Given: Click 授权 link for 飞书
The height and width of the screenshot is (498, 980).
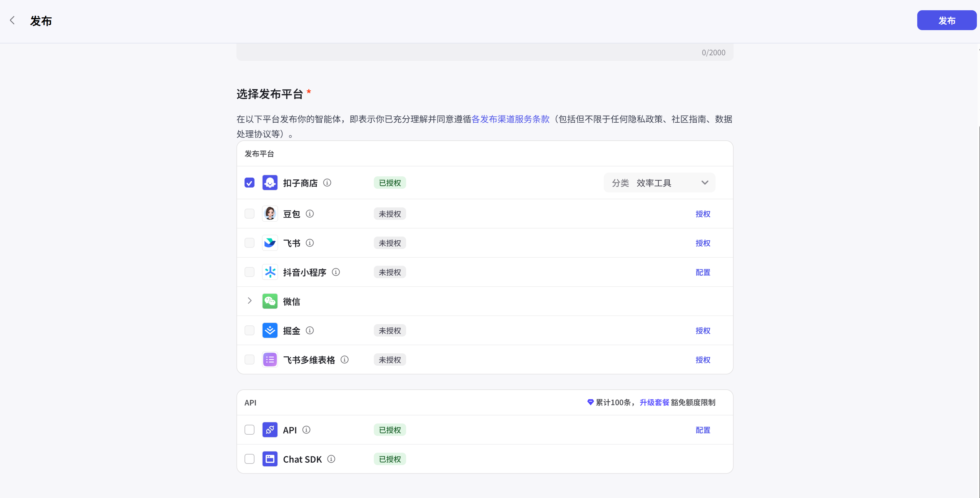Looking at the screenshot, I should (703, 243).
